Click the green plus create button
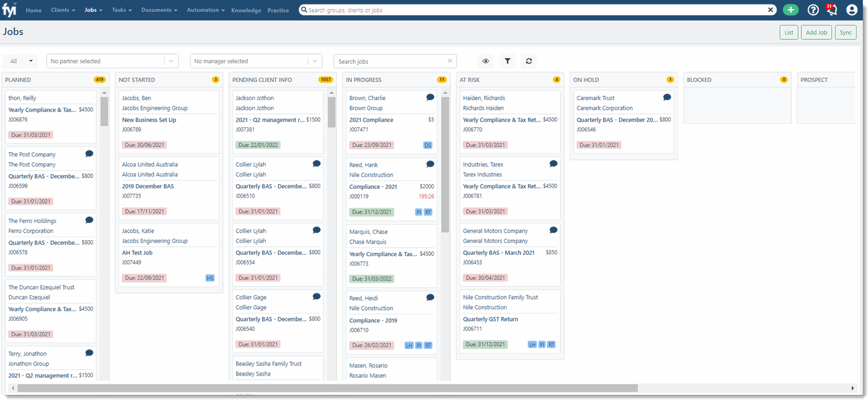 click(790, 10)
